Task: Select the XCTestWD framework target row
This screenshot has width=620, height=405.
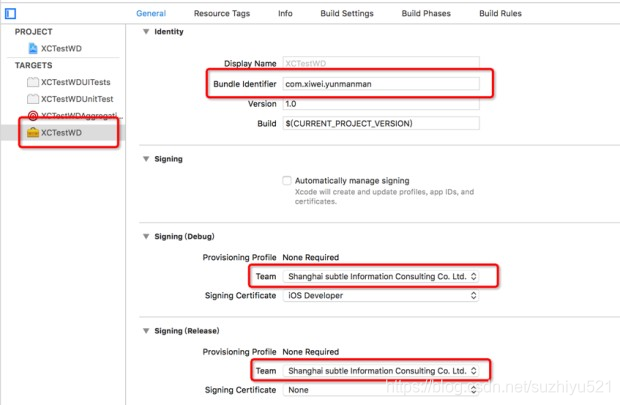Action: [63, 132]
